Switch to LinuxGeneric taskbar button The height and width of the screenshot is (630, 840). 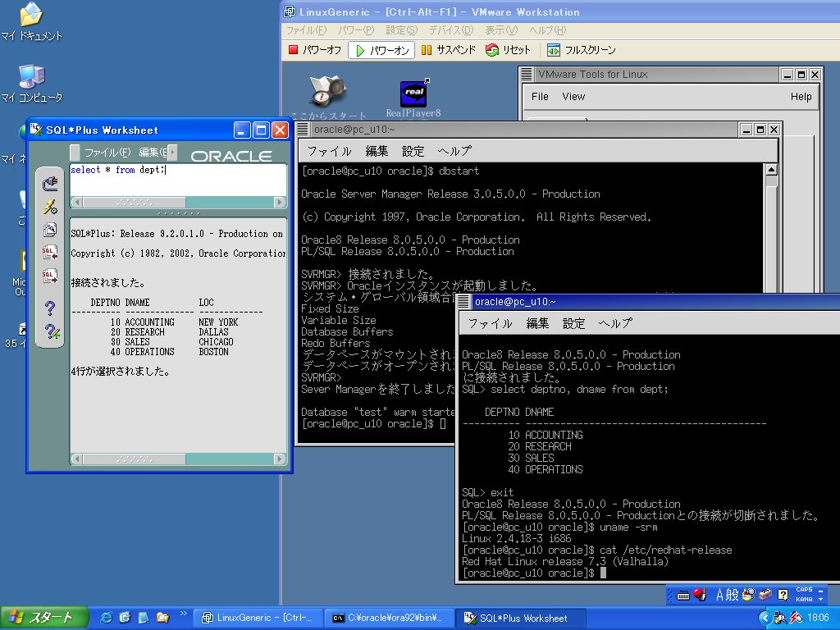pyautogui.click(x=257, y=618)
